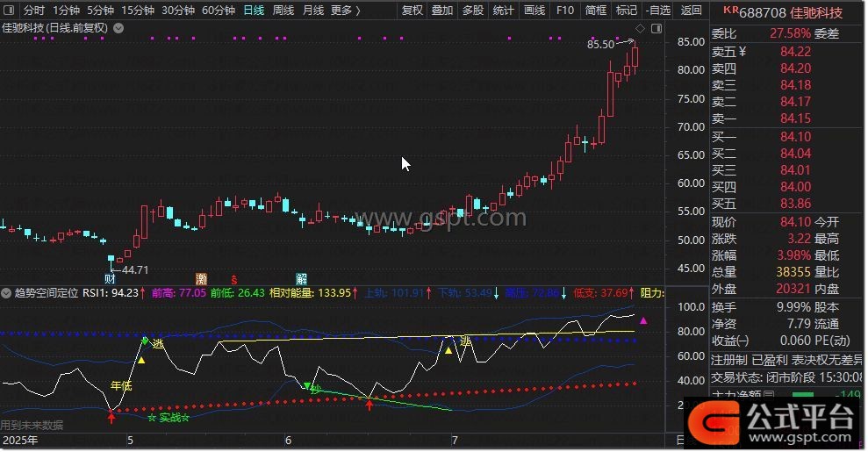Click the 低支: 37.69 indicator value
Viewport: 868px width, 452px height.
click(x=600, y=292)
